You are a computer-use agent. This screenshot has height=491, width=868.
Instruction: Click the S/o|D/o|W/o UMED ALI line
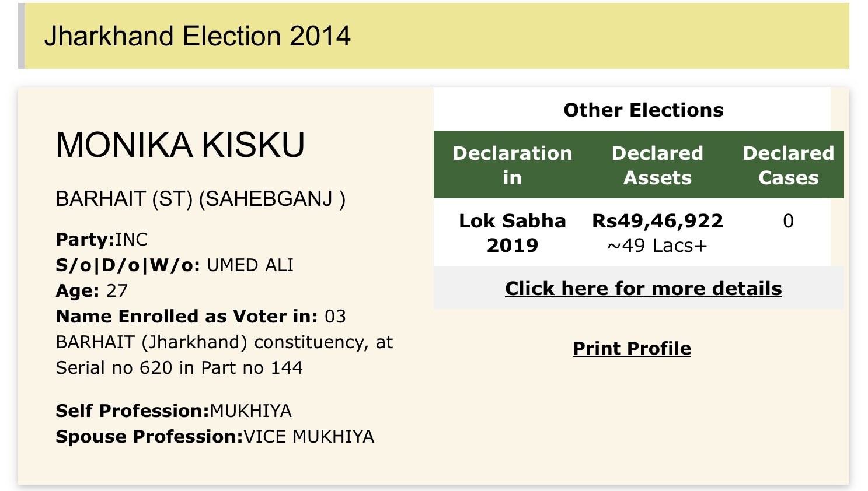[175, 265]
